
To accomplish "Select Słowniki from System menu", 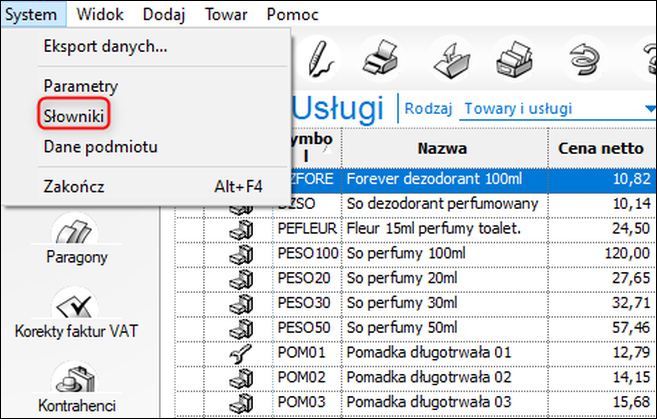I will (74, 115).
